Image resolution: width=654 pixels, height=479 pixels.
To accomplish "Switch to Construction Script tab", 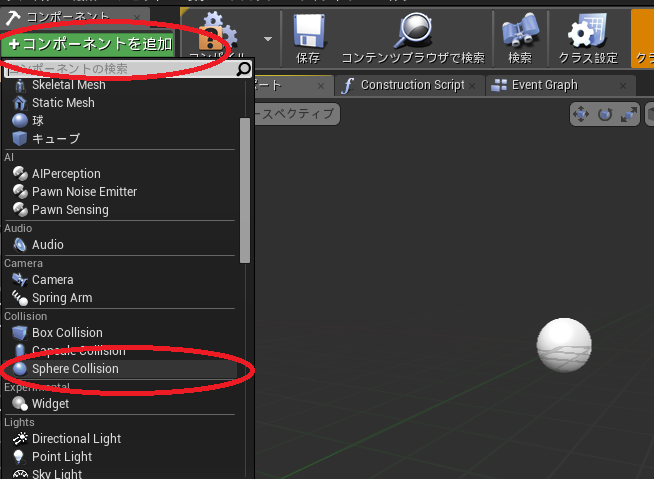I will pos(410,85).
